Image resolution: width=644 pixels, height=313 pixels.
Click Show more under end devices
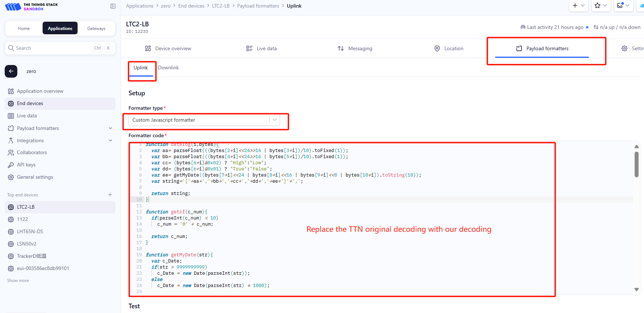pos(18,281)
